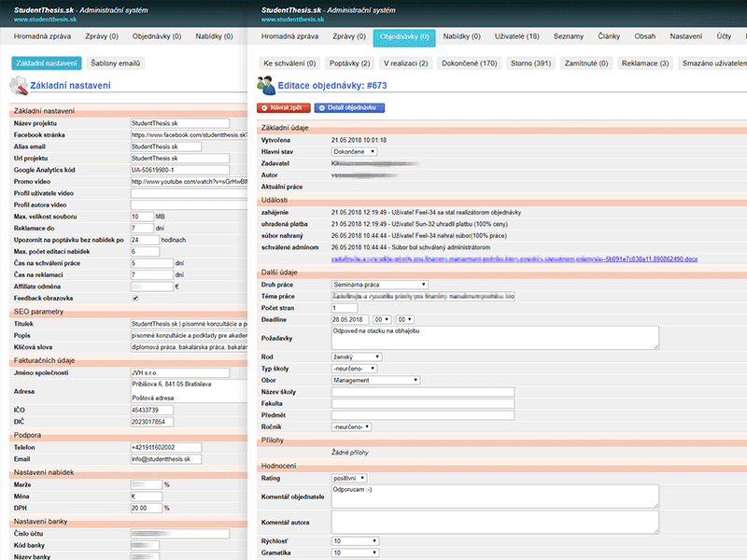Click the Název projektu input field
Viewport: 747px width, 560px height.
click(x=180, y=123)
